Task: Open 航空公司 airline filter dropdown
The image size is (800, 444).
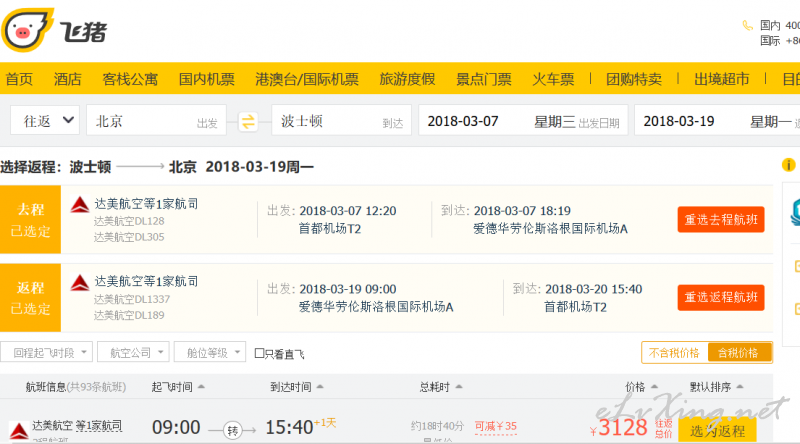Action: 133,352
